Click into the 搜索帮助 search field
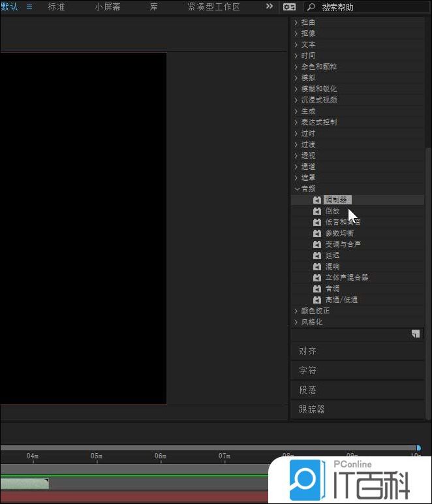 [366, 7]
